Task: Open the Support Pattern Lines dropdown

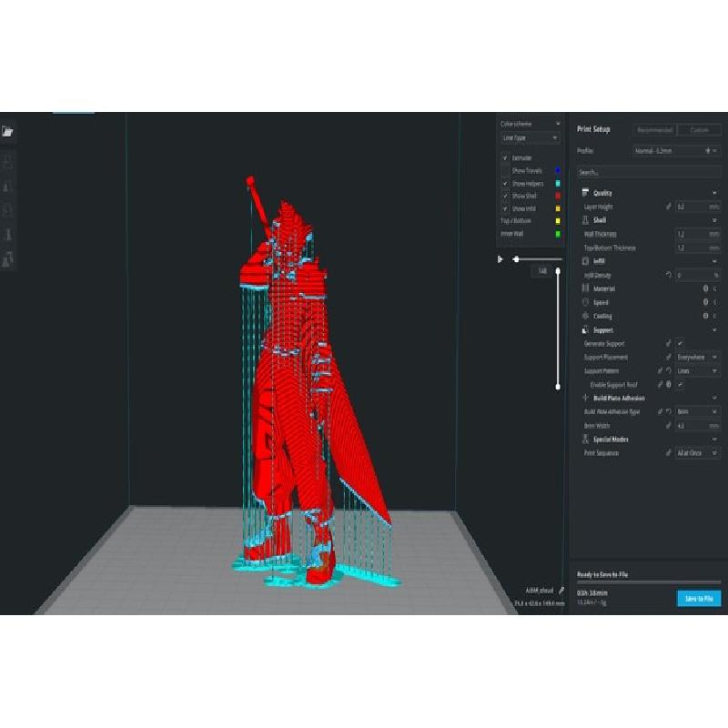Action: (698, 370)
